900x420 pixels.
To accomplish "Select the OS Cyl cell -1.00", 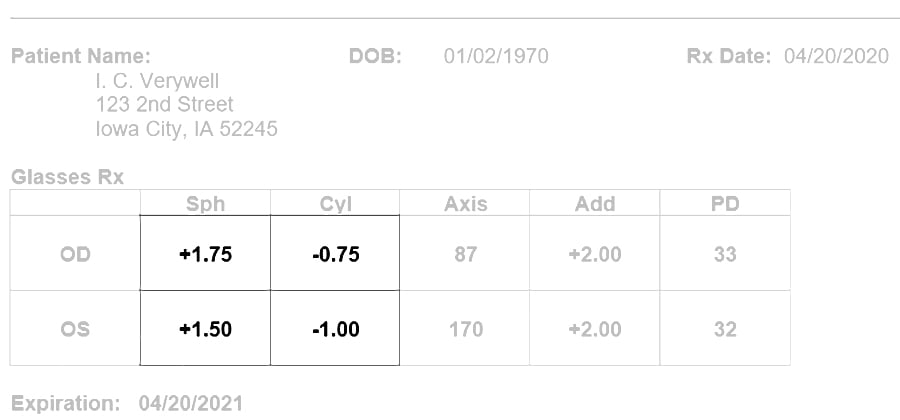I will pos(336,329).
